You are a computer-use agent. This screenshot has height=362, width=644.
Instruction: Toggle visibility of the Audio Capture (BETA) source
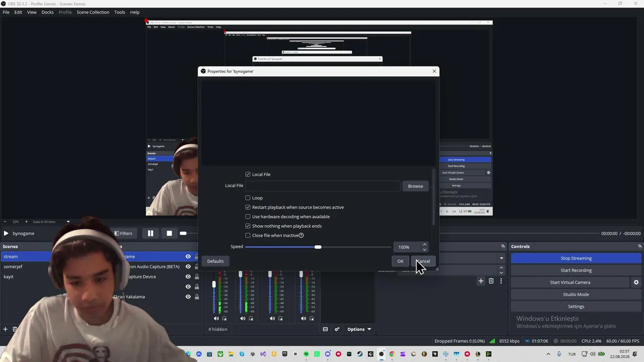pyautogui.click(x=188, y=266)
